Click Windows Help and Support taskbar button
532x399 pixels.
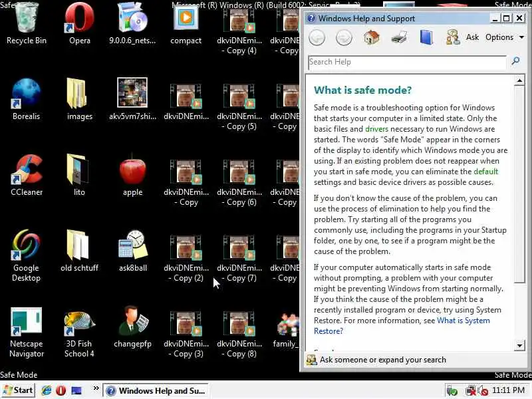pyautogui.click(x=156, y=391)
